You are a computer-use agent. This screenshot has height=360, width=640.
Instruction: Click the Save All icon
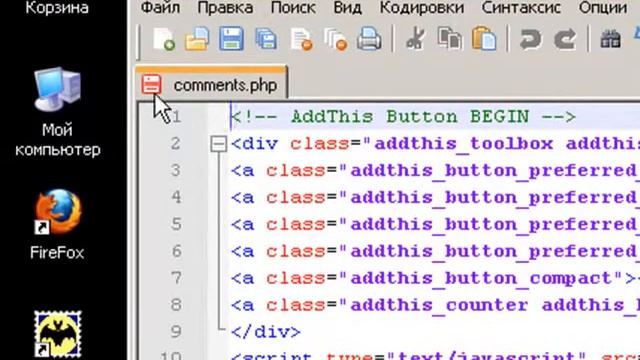tap(266, 40)
